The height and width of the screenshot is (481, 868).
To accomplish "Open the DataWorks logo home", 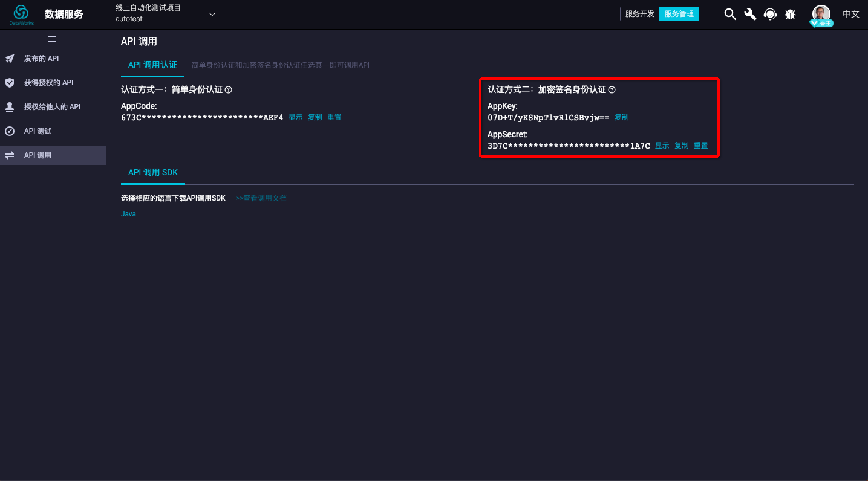I will [22, 15].
